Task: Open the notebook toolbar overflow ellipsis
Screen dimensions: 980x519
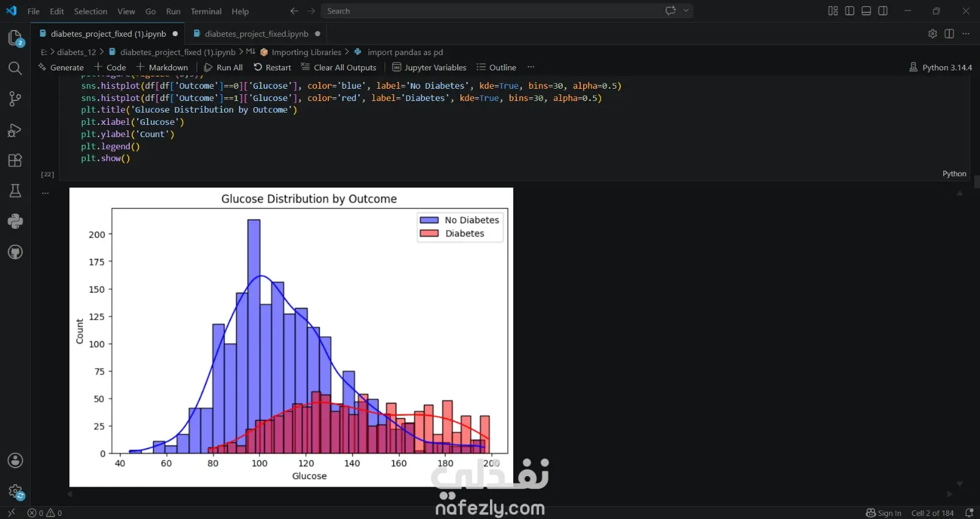Action: (530, 67)
